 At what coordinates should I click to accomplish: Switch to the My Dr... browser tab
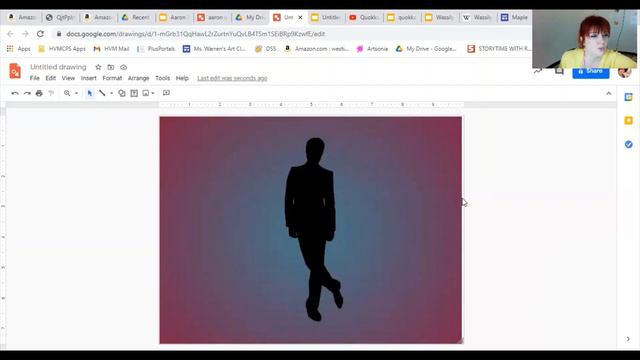point(251,17)
